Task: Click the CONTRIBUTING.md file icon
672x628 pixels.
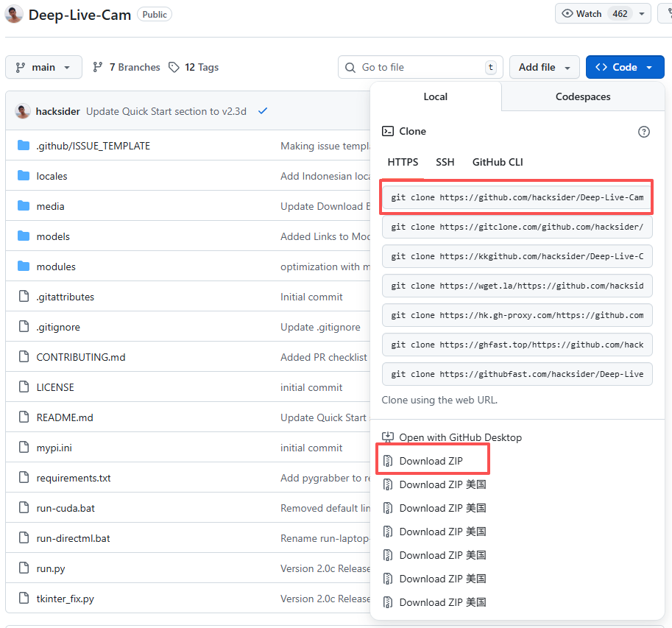Action: click(24, 356)
